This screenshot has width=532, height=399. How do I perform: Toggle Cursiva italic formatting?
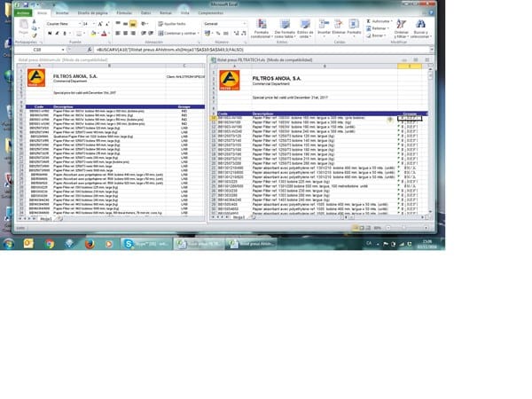(57, 34)
